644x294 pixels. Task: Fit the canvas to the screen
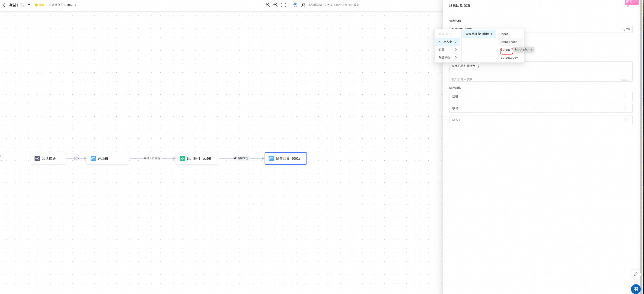pyautogui.click(x=283, y=5)
